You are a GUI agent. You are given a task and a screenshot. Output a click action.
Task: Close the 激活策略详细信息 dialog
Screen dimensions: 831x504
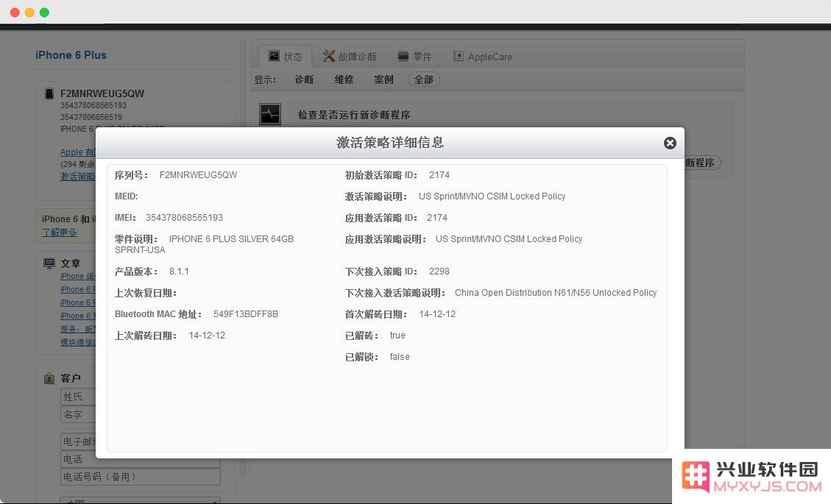pyautogui.click(x=670, y=143)
